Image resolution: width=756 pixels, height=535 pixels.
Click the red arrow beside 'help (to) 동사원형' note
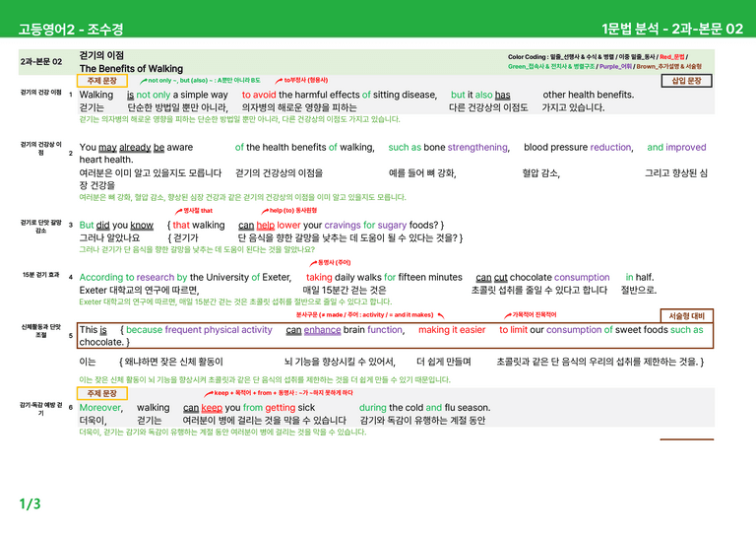pyautogui.click(x=265, y=211)
